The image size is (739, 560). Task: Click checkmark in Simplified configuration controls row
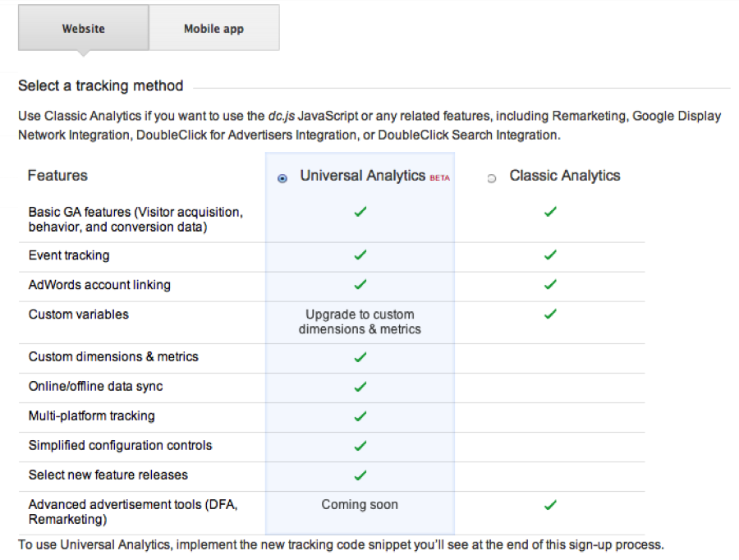click(360, 446)
